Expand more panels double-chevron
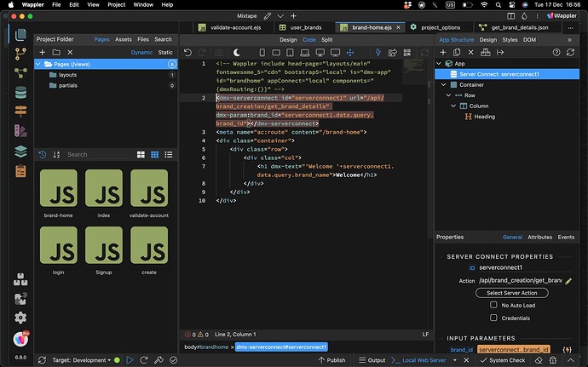Image resolution: width=588 pixels, height=367 pixels. pos(569,40)
